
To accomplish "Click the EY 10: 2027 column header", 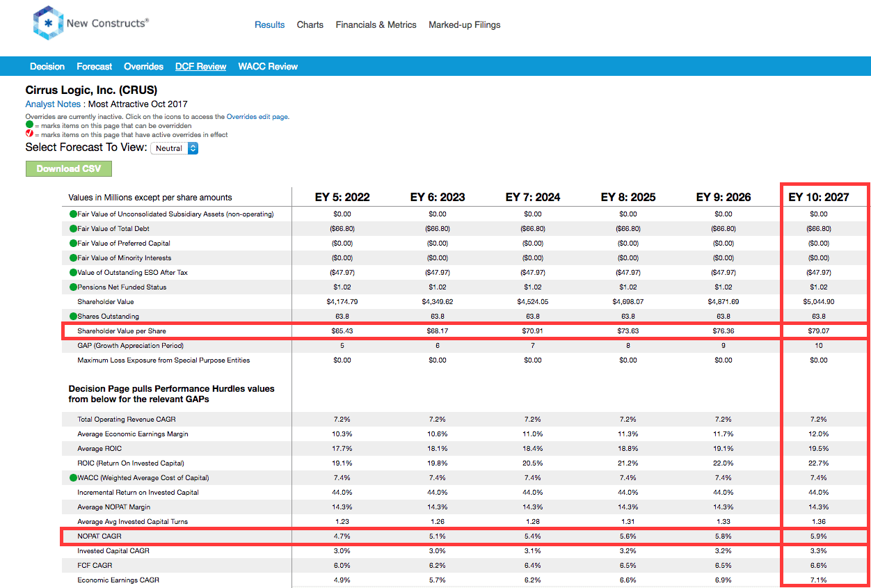I will 818,197.
